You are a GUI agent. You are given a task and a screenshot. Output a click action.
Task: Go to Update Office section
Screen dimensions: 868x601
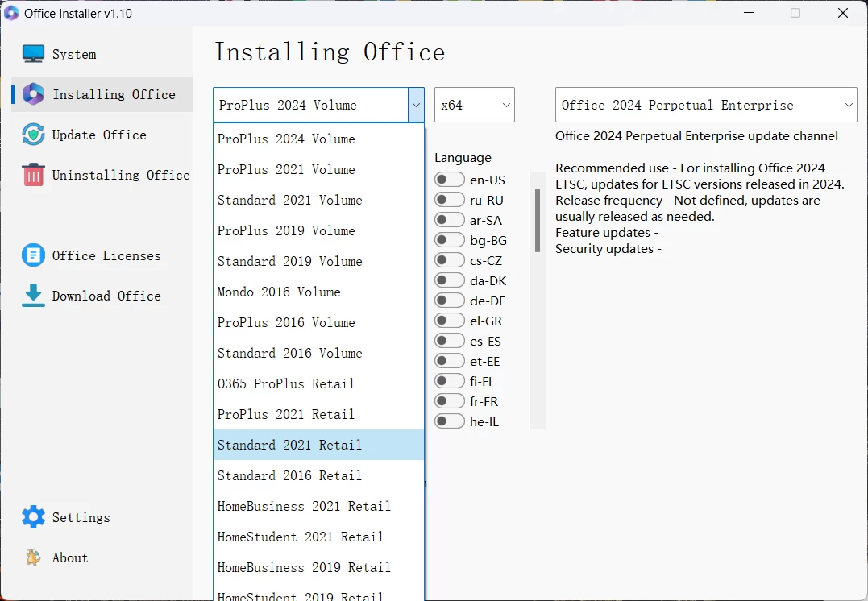pos(99,135)
